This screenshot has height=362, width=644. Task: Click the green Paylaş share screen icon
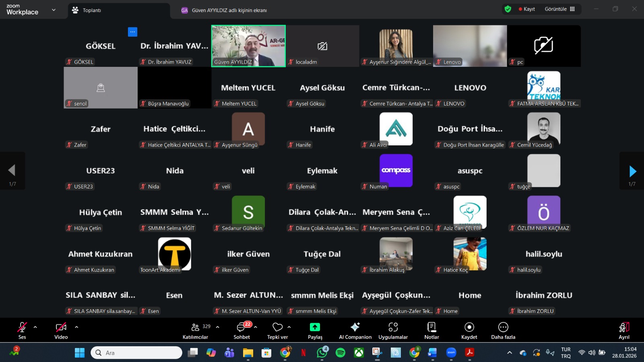pos(315,327)
